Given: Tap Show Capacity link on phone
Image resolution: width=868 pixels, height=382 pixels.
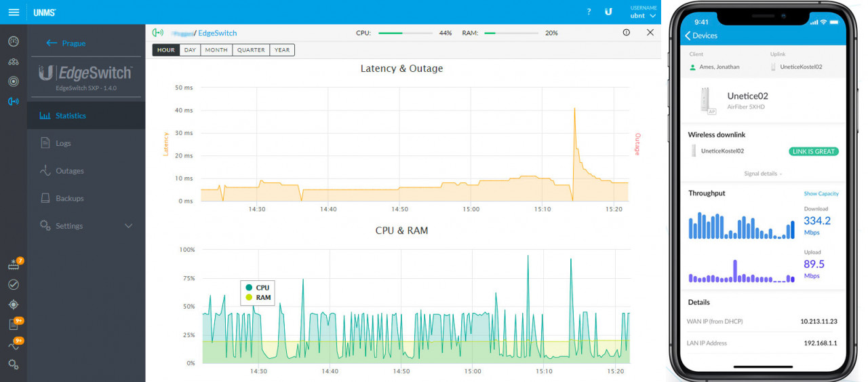Looking at the screenshot, I should point(821,193).
